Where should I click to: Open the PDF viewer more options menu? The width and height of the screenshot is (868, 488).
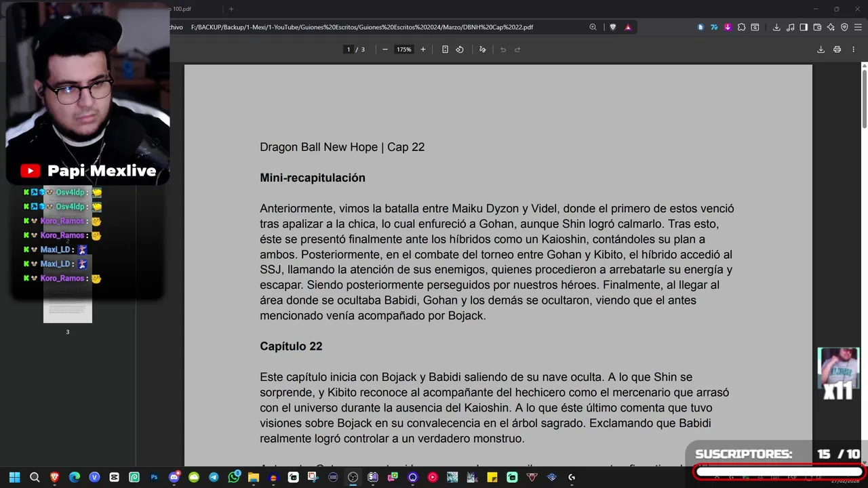853,49
